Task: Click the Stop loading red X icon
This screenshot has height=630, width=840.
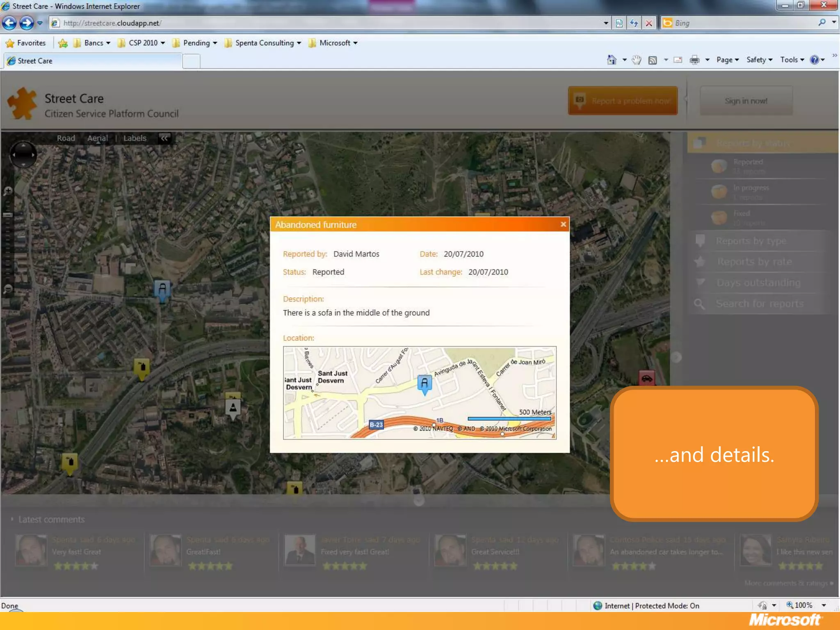Action: tap(649, 23)
